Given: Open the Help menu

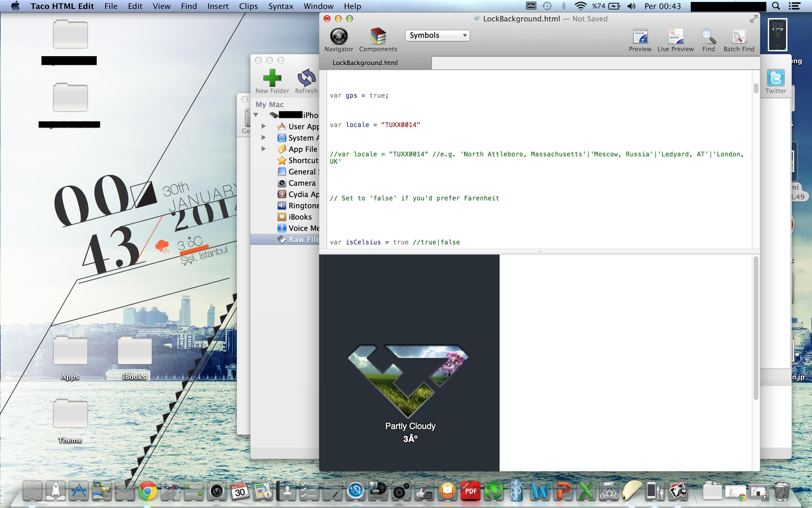Looking at the screenshot, I should coord(352,6).
